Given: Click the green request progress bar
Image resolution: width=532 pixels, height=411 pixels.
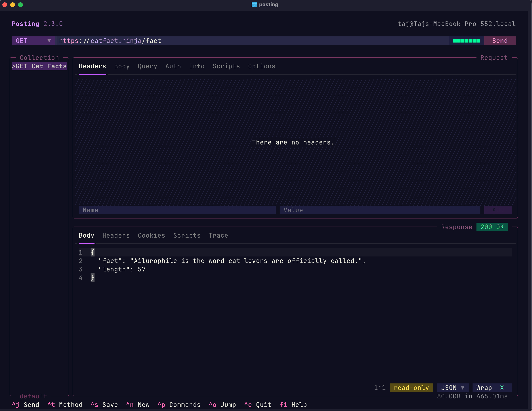Looking at the screenshot, I should tap(466, 41).
